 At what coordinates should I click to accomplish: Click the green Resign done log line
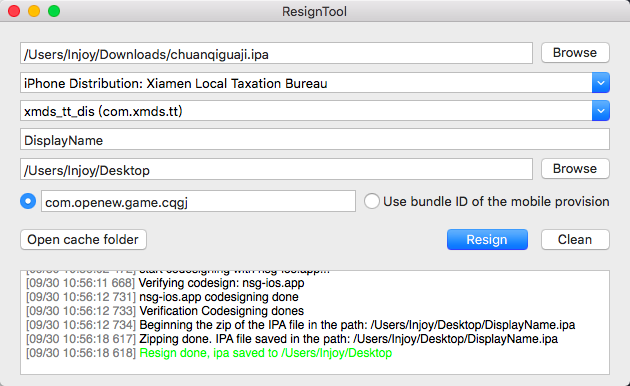266,353
